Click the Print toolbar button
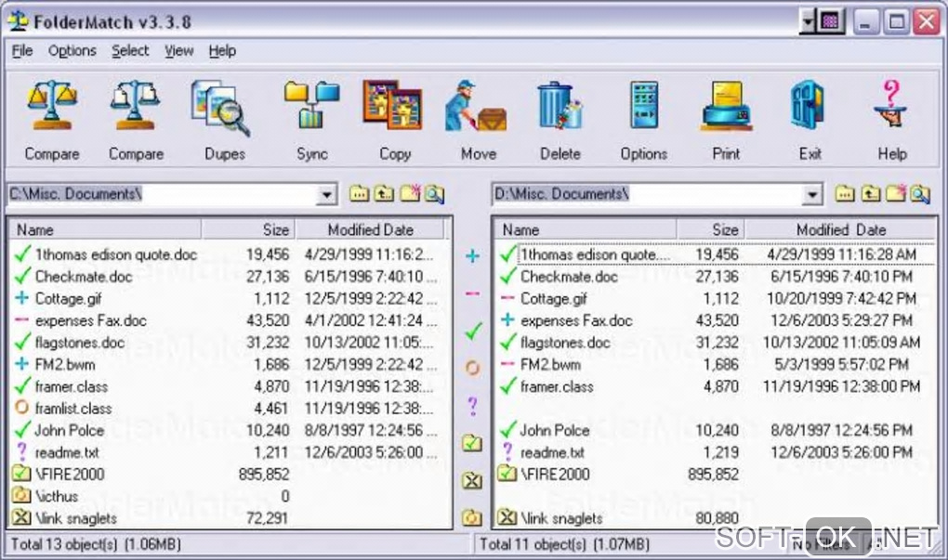Viewport: 948px width, 560px height. (x=726, y=120)
